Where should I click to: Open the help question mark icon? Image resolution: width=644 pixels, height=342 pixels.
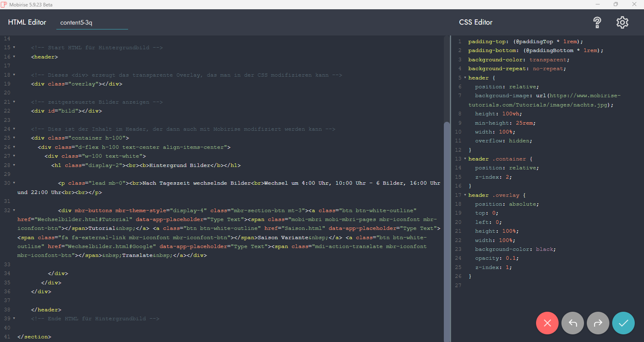click(x=597, y=23)
